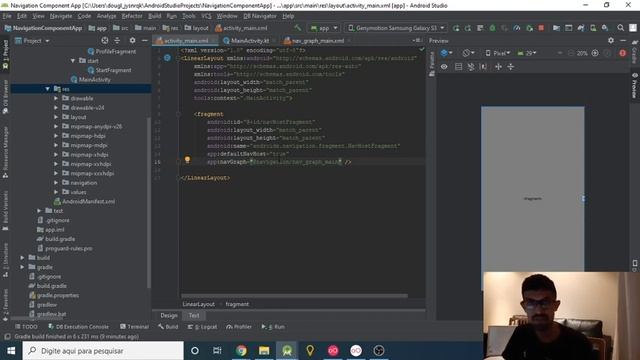Image resolution: width=640 pixels, height=360 pixels.
Task: Click the gutter class icon beside LinearLayout line
Action: pyautogui.click(x=167, y=58)
